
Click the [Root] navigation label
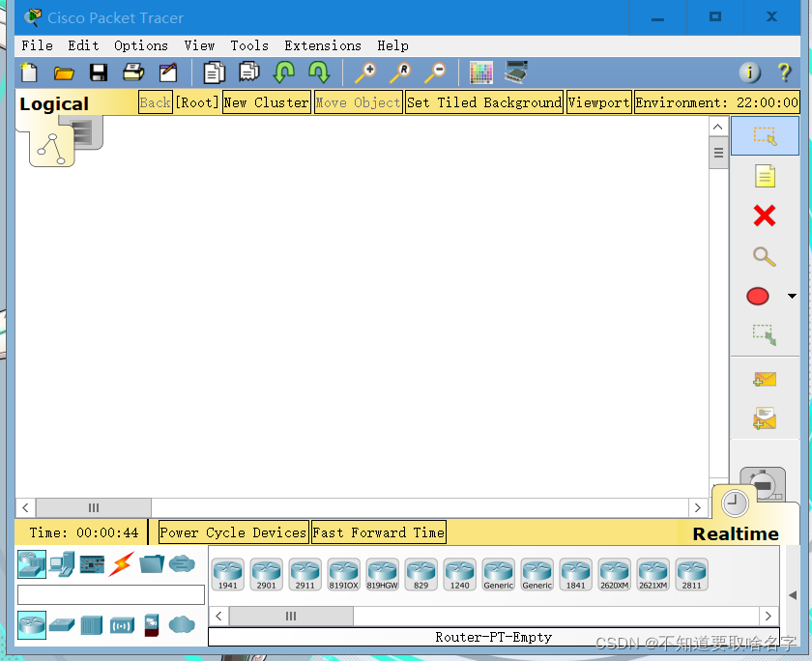197,102
